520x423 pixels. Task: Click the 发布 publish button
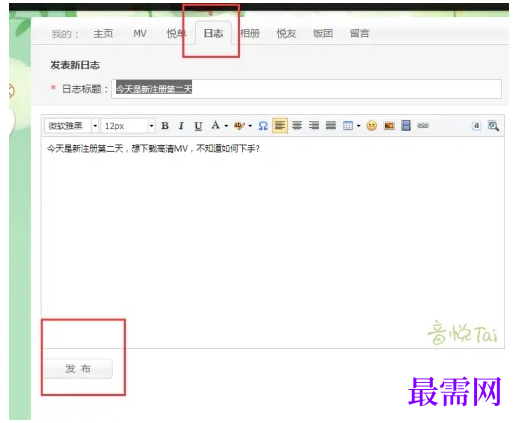(x=78, y=369)
